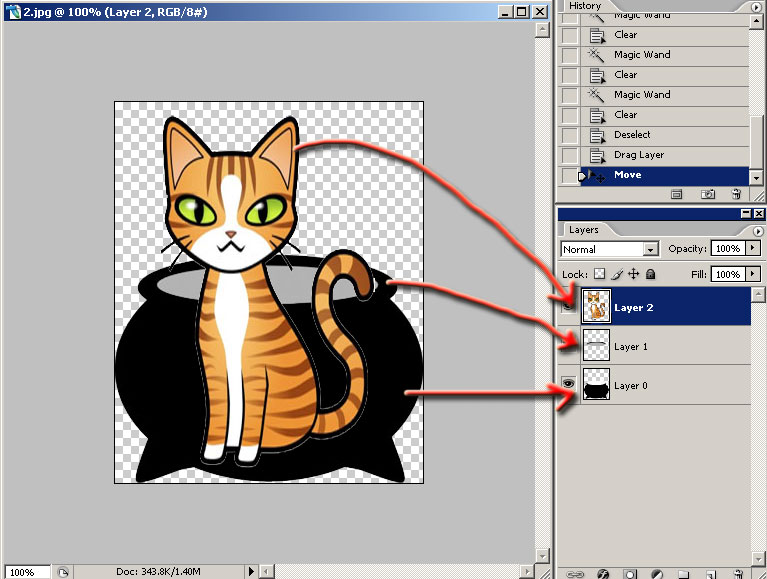This screenshot has width=767, height=579.
Task: Lock all with the padlock icon
Action: pyautogui.click(x=650, y=274)
